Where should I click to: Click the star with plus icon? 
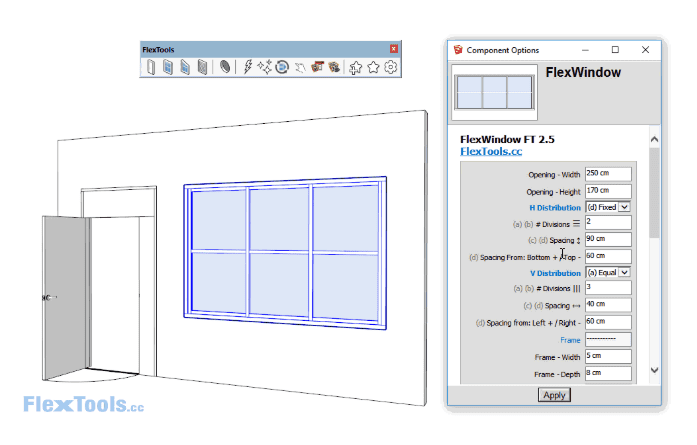(355, 68)
